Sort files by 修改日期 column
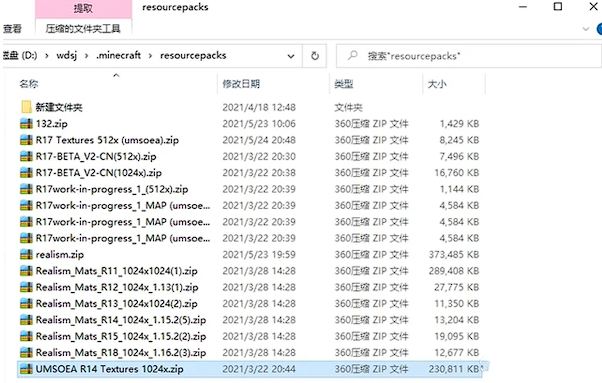The width and height of the screenshot is (602, 383). pos(241,84)
